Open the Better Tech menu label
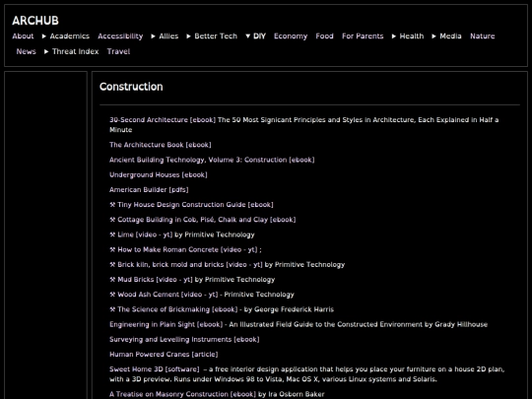532x399 pixels. 216,36
